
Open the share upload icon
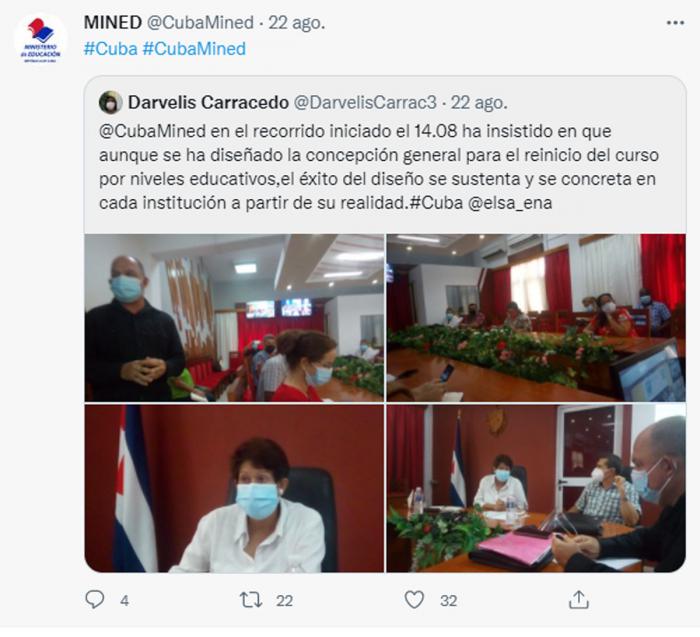pos(579,600)
